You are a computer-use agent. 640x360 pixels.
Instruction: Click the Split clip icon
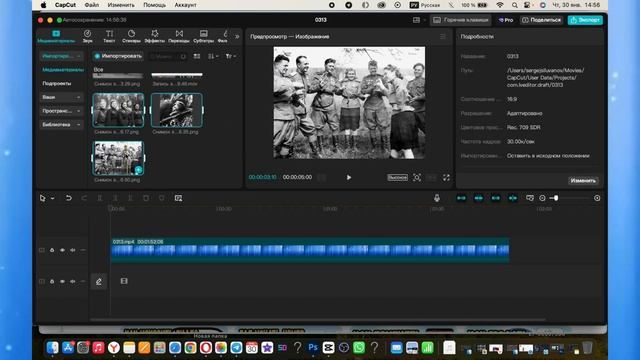[x=100, y=198]
